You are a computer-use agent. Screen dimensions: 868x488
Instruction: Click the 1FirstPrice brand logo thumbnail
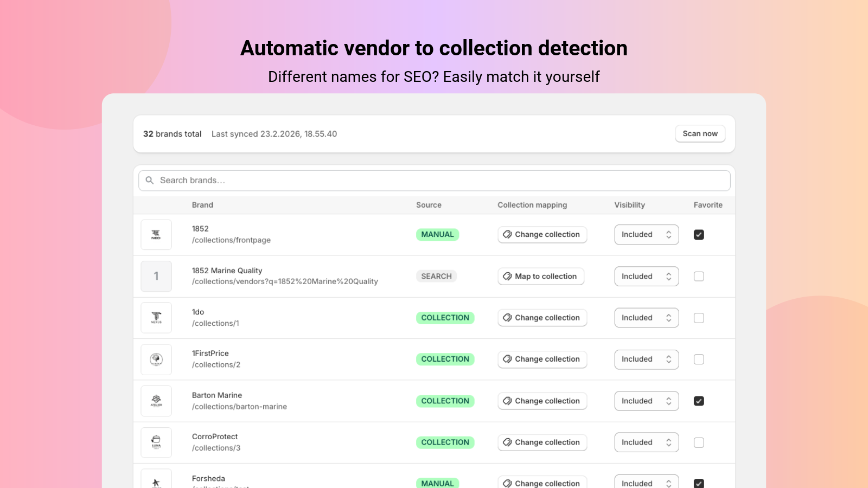tap(156, 359)
